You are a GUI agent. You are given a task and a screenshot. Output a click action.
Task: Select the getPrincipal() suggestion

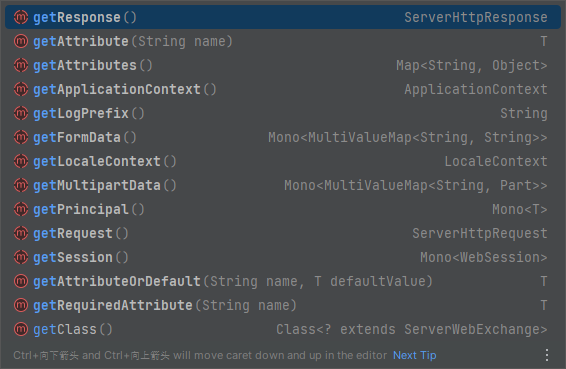coord(283,209)
